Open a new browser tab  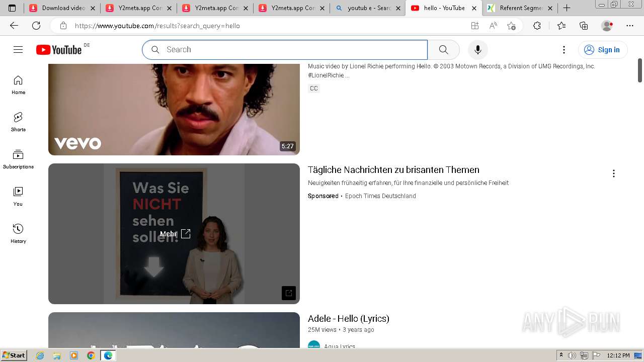[567, 8]
